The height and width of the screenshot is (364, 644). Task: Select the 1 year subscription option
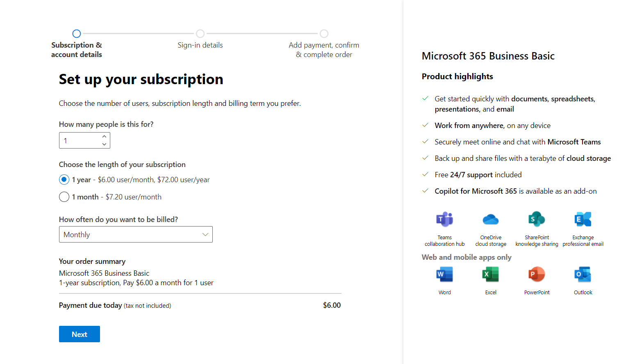tap(64, 180)
